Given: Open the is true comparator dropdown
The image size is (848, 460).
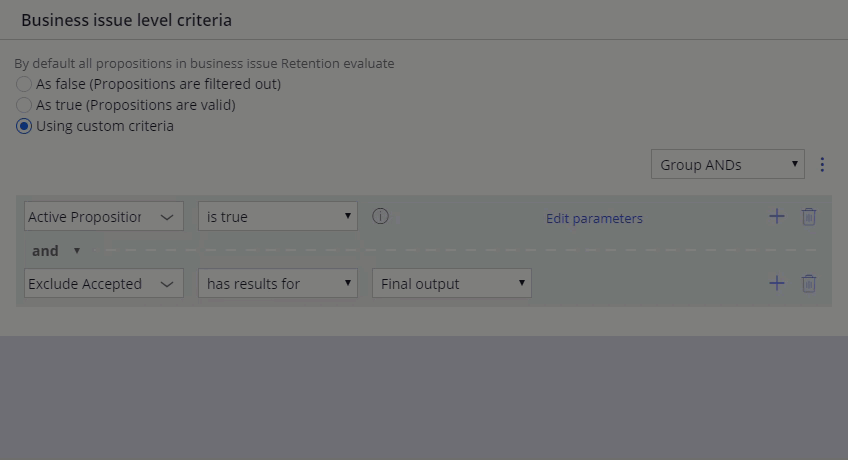Looking at the screenshot, I should click(277, 216).
